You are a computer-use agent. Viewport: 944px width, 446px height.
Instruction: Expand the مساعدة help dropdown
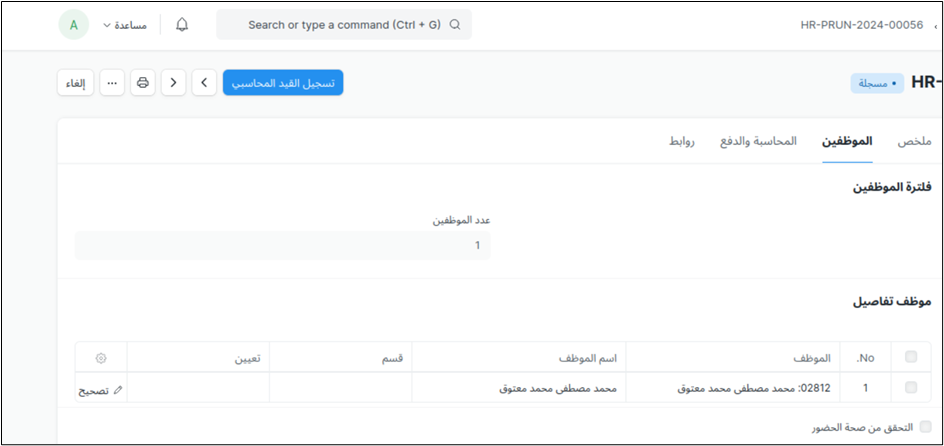click(x=125, y=25)
